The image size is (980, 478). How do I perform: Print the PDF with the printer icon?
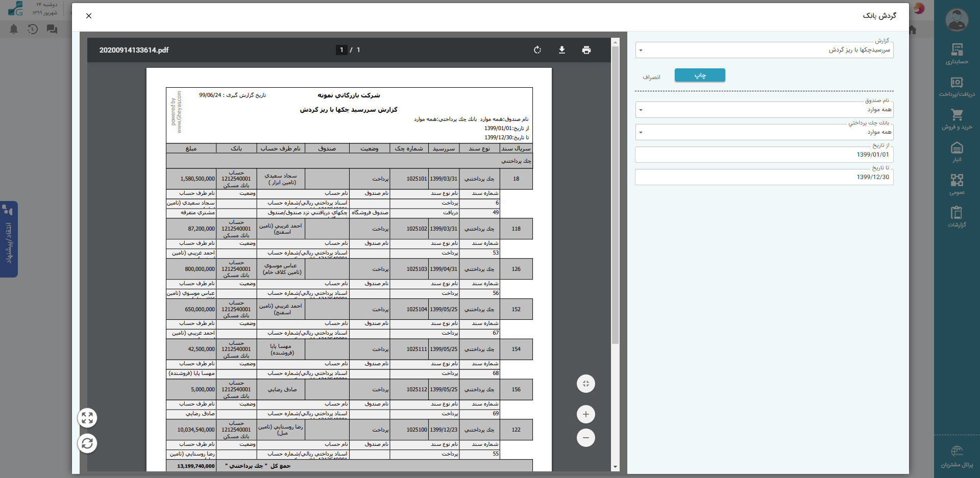point(586,50)
